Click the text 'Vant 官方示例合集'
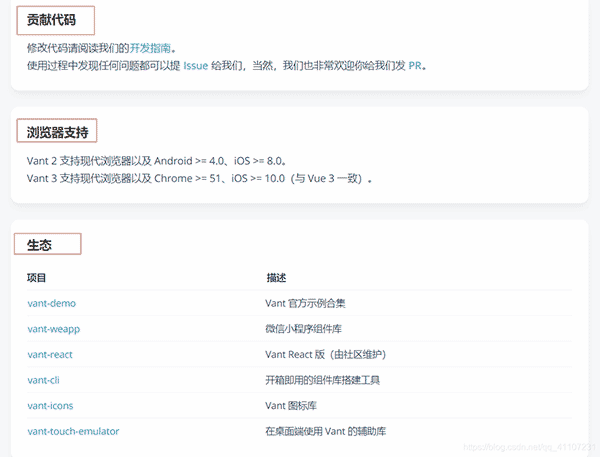Screen dimensions: 600x457 (x=305, y=303)
